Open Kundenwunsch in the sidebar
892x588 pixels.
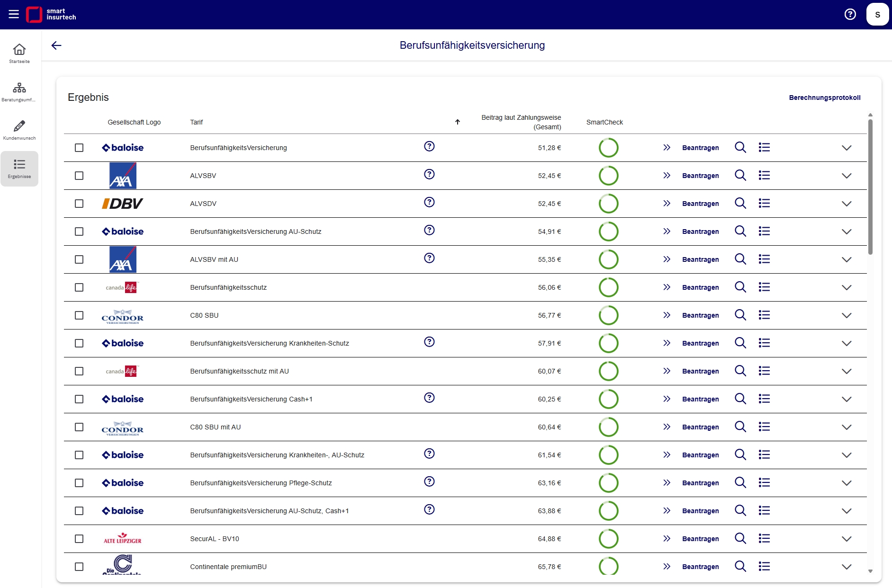click(x=19, y=130)
